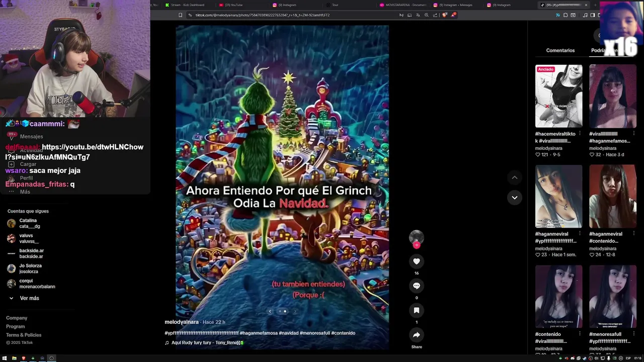Open options menu for #hacemeviraltiktok video
Viewport: 644px width, 362px height.
point(580,134)
